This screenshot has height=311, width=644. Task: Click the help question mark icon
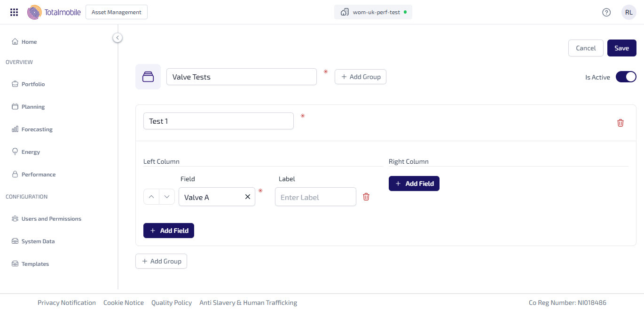[606, 12]
